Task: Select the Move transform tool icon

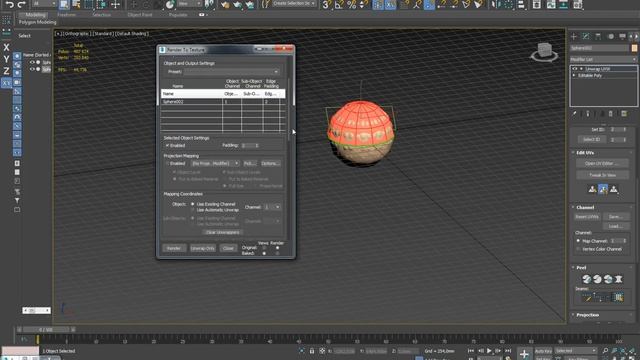Action: click(x=116, y=5)
